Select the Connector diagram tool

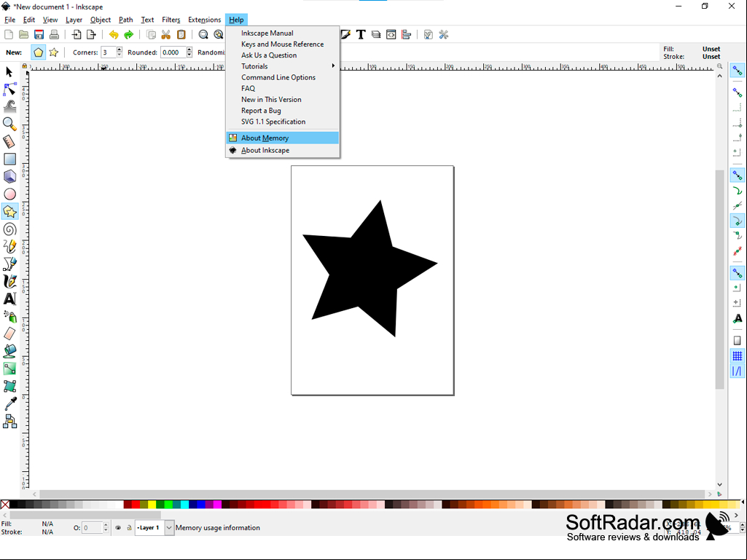coord(9,422)
